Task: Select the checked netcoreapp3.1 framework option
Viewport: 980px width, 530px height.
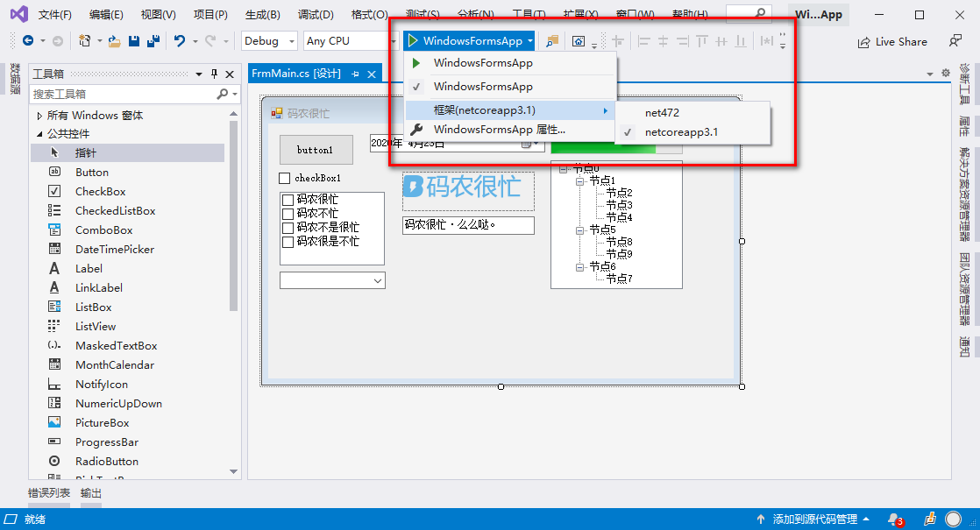Action: point(692,132)
